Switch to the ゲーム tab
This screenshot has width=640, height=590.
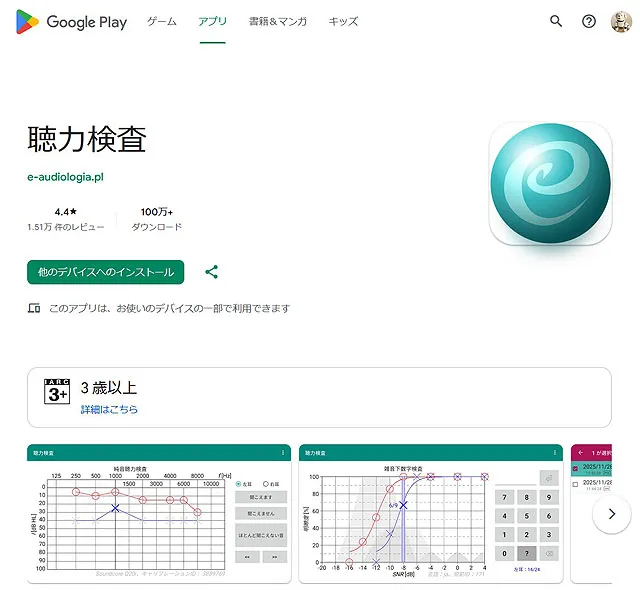pyautogui.click(x=162, y=22)
